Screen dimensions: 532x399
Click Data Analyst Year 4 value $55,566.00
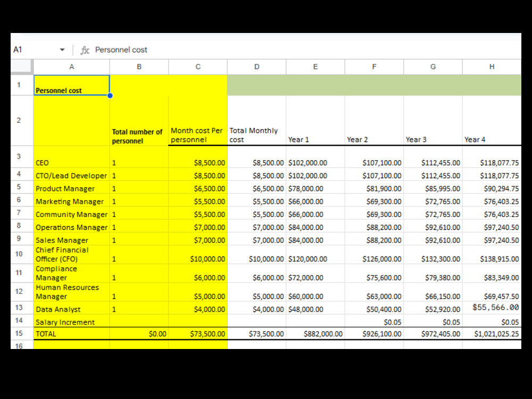492,307
